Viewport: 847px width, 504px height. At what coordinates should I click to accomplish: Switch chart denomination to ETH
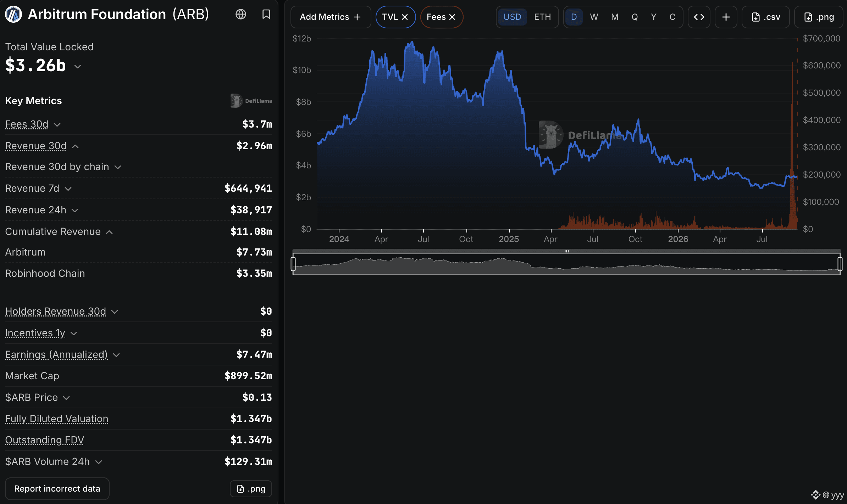(x=542, y=17)
